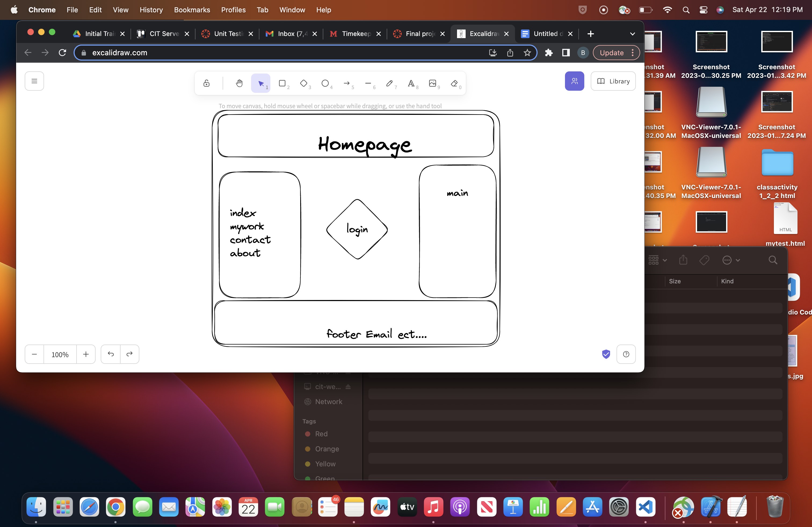Viewport: 812px width, 527px height.
Task: Open the live collaboration button
Action: click(575, 81)
